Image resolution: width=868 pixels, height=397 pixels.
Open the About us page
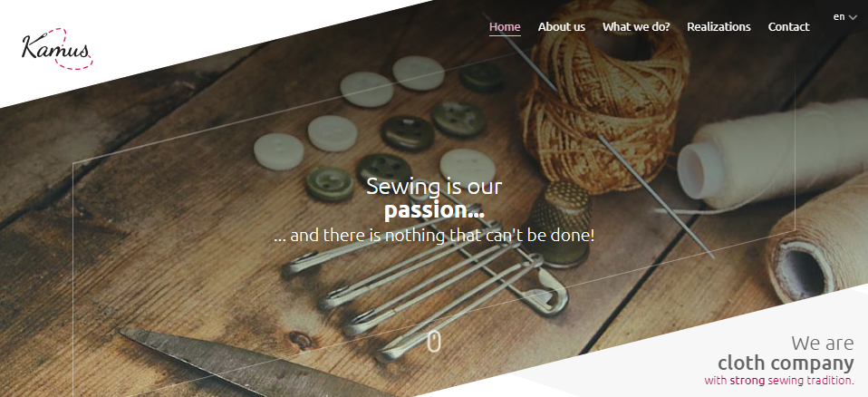tap(562, 26)
